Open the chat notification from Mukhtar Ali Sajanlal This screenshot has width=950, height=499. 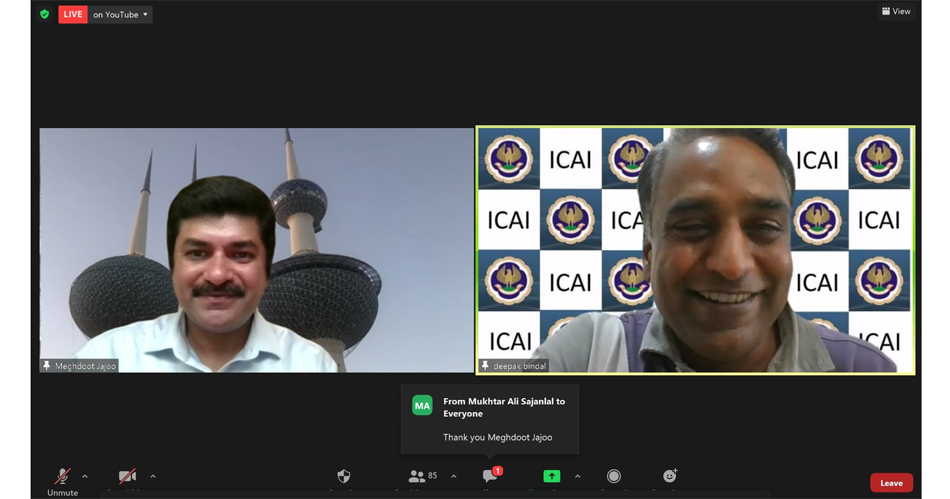(x=490, y=418)
